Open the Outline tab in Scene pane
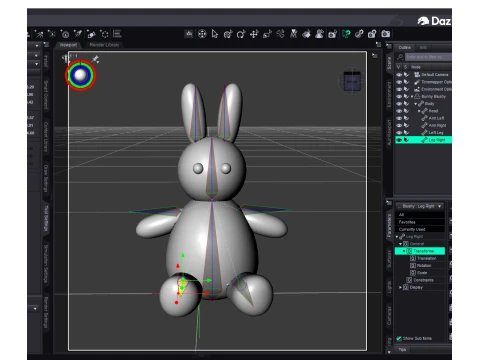 tap(405, 48)
